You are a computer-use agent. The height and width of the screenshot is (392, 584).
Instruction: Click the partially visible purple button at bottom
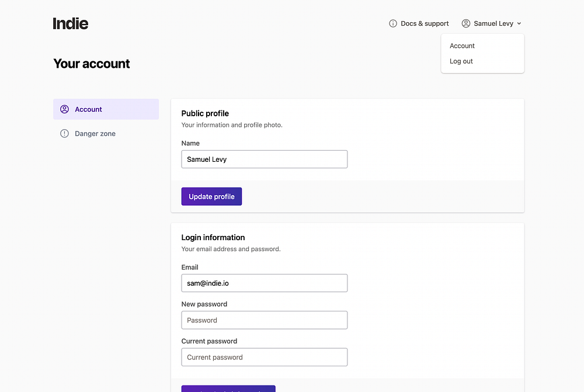[x=228, y=388]
